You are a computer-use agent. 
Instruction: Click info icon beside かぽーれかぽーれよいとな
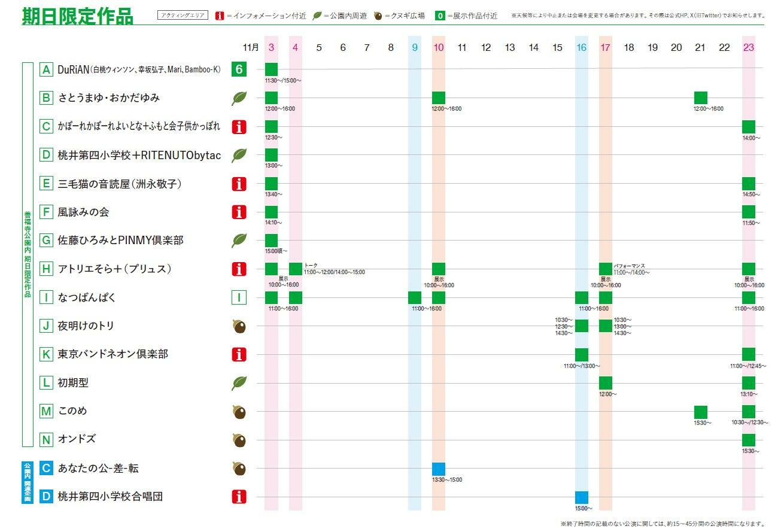tap(239, 126)
